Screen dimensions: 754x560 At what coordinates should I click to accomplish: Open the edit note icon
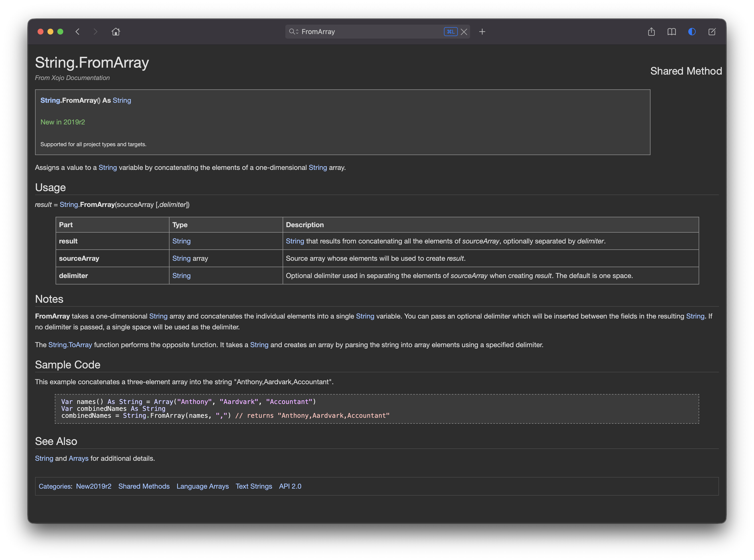coord(712,32)
